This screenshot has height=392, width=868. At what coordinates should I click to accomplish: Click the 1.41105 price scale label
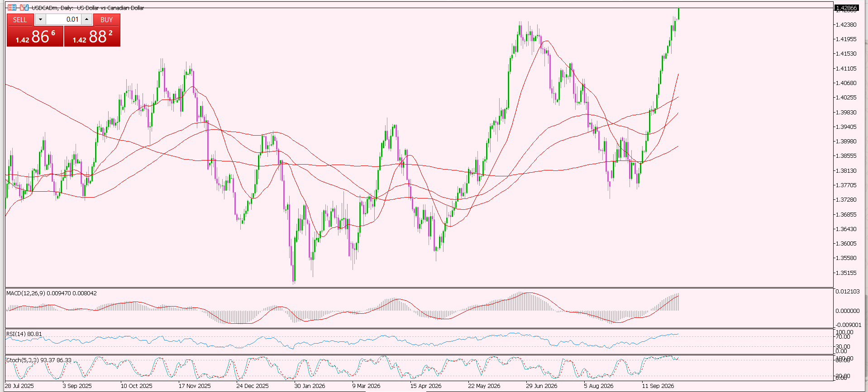846,69
